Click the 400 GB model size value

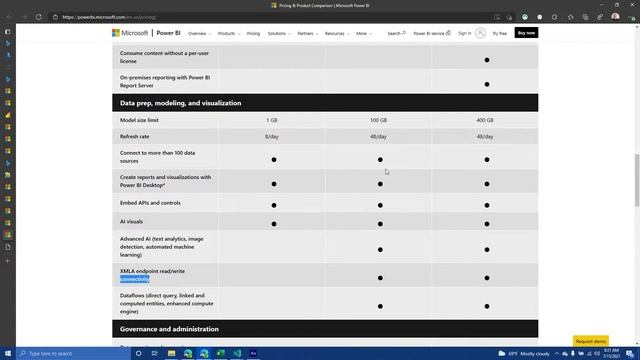point(485,120)
